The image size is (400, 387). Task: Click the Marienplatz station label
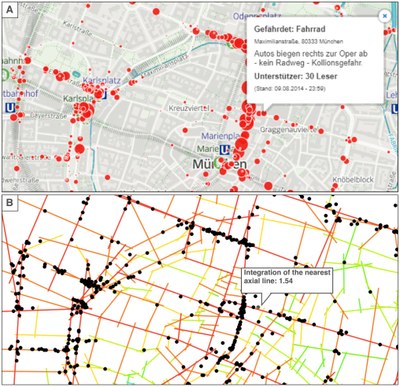(221, 136)
